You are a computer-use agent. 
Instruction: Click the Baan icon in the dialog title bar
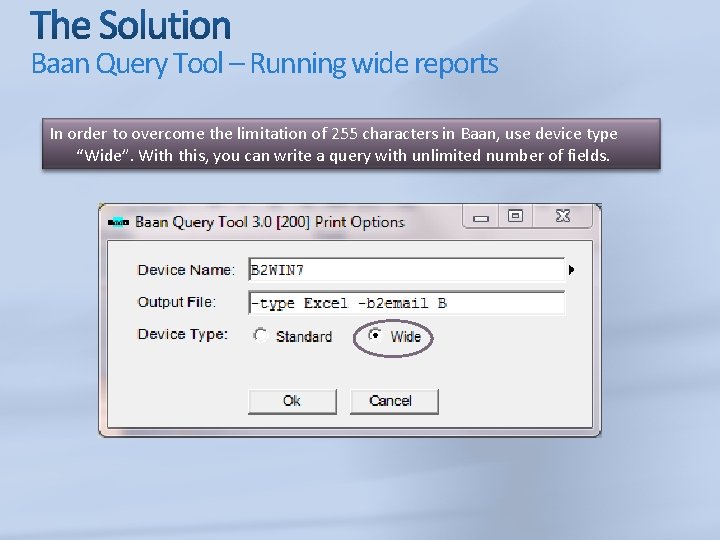pos(118,222)
